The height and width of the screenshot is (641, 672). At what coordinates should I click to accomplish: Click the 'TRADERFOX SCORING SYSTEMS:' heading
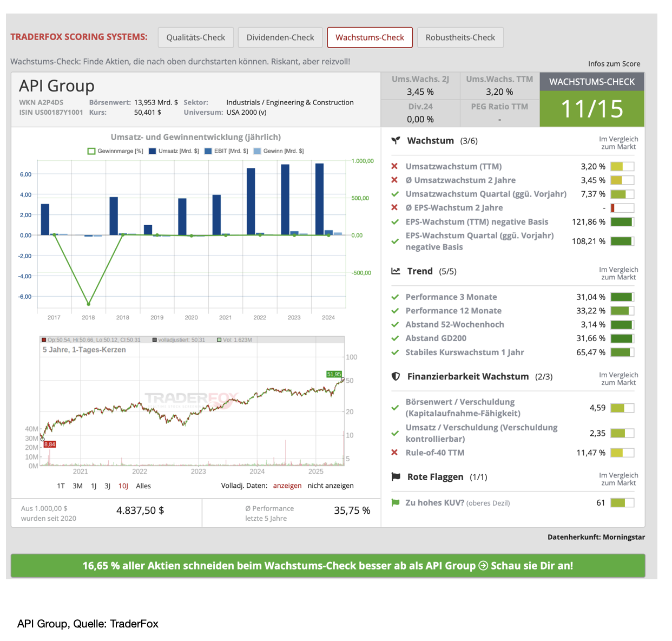[79, 37]
